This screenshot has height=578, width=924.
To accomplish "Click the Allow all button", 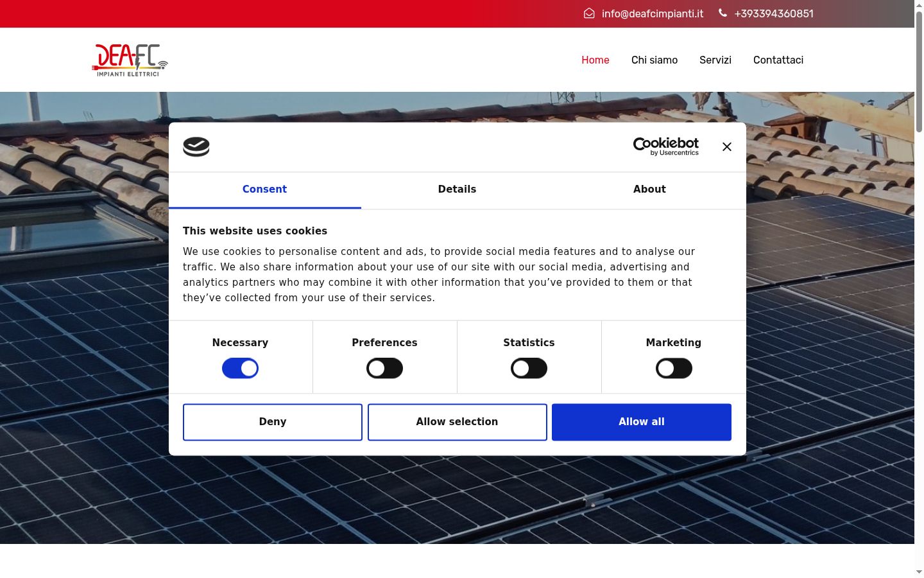I will pos(642,422).
